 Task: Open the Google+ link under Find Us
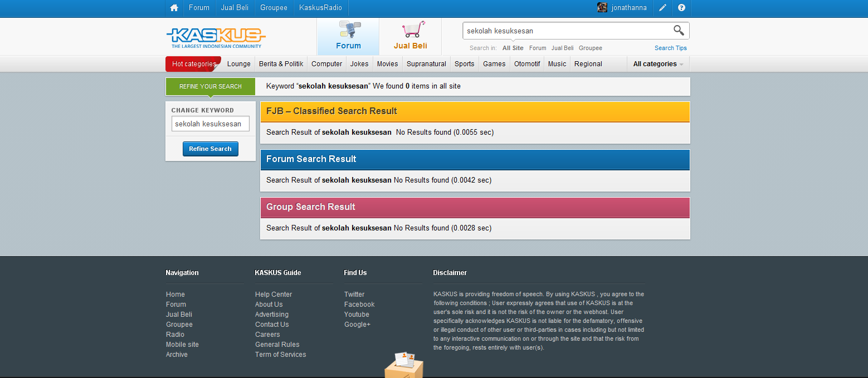357,325
